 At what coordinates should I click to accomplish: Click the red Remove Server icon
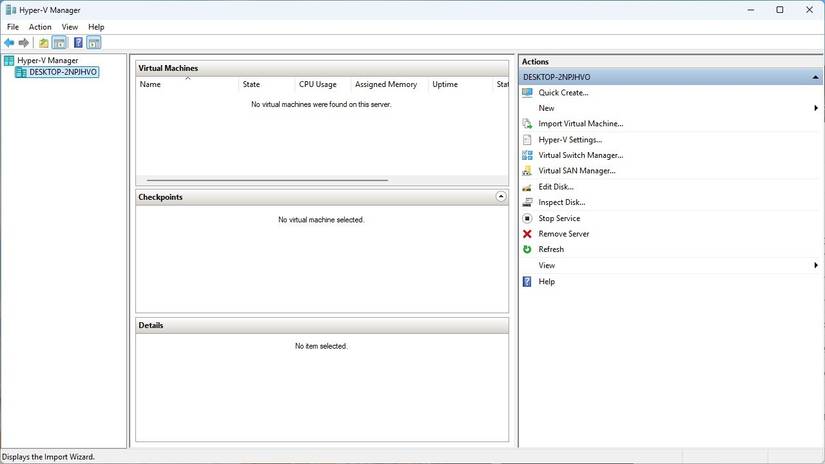click(x=527, y=234)
